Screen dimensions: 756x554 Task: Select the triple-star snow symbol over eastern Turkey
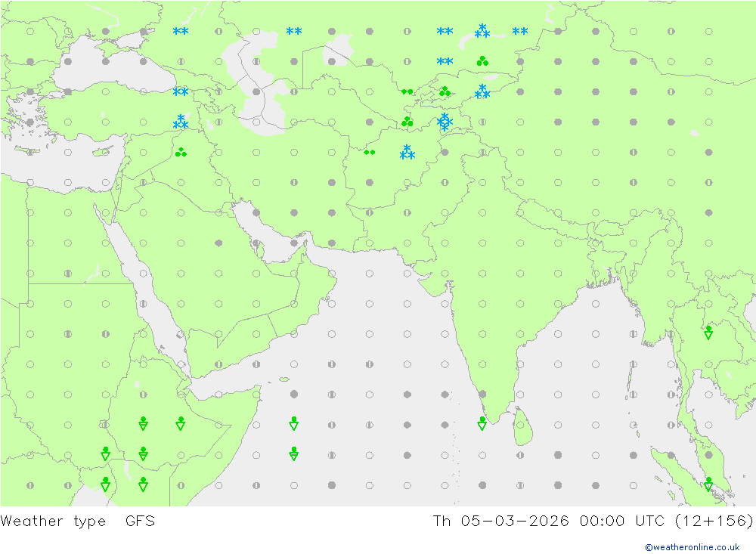(181, 122)
